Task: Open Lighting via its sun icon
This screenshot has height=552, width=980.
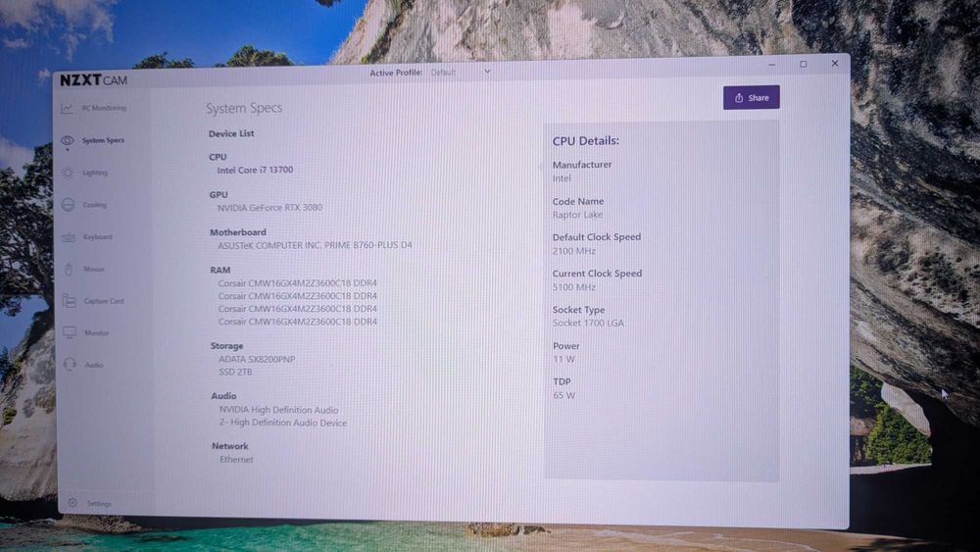Action: click(69, 173)
